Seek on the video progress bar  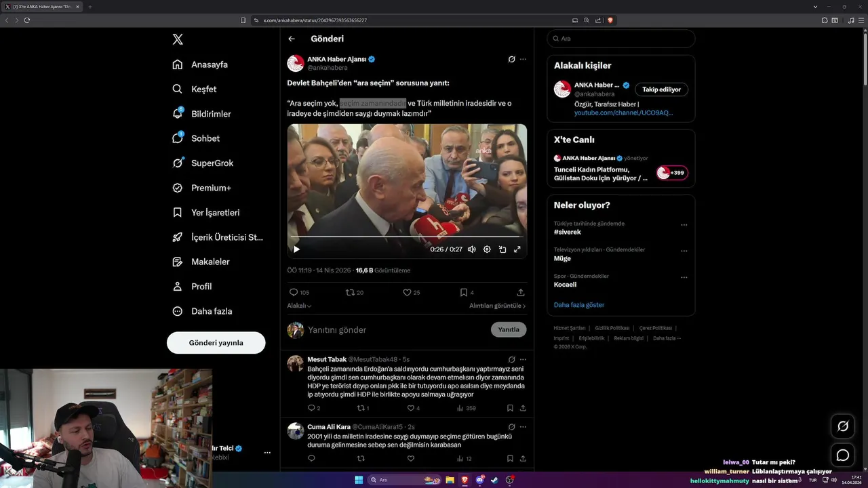pos(406,237)
